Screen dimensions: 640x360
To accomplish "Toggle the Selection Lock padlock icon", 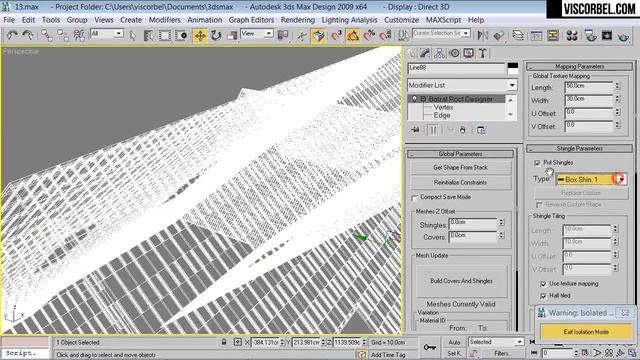I will pyautogui.click(x=224, y=342).
